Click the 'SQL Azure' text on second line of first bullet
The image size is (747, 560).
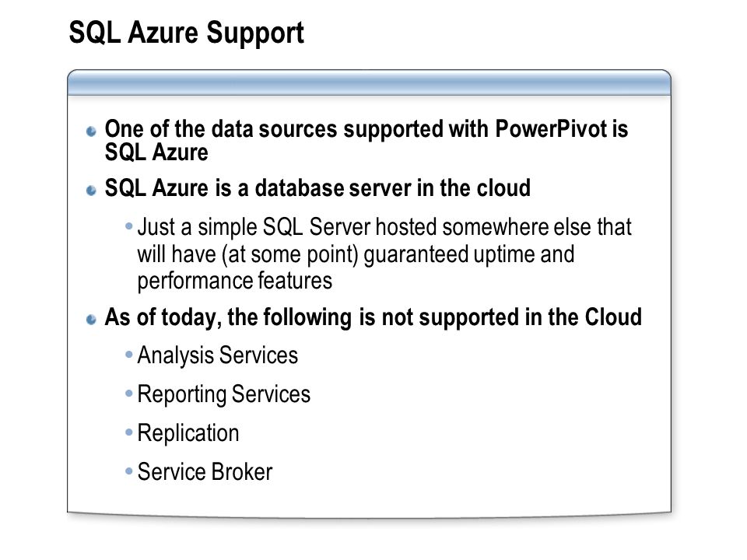(x=156, y=153)
